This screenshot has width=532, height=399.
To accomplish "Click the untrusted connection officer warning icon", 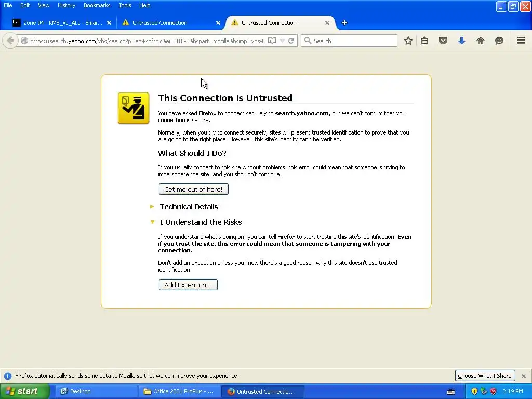I will tap(134, 108).
